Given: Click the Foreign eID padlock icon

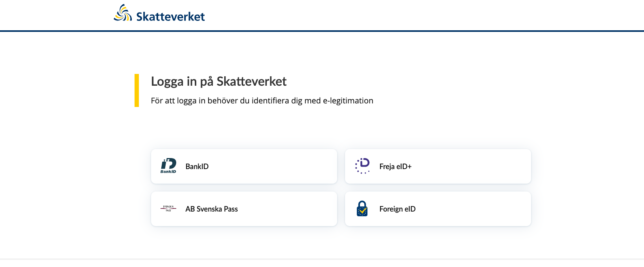Looking at the screenshot, I should (362, 209).
